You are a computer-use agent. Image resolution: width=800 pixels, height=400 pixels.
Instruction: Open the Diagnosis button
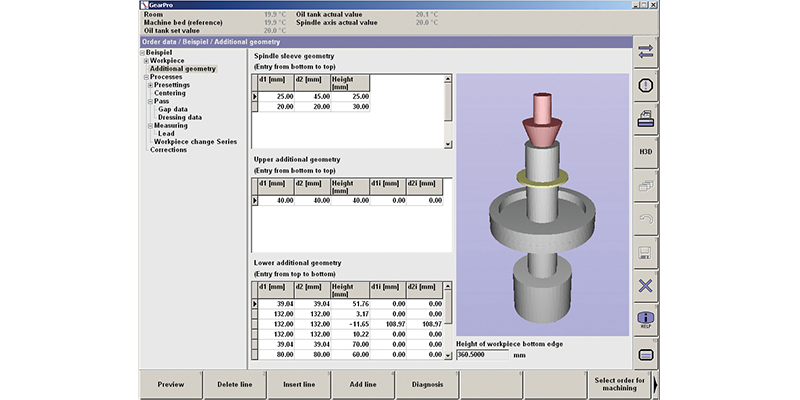click(x=428, y=384)
